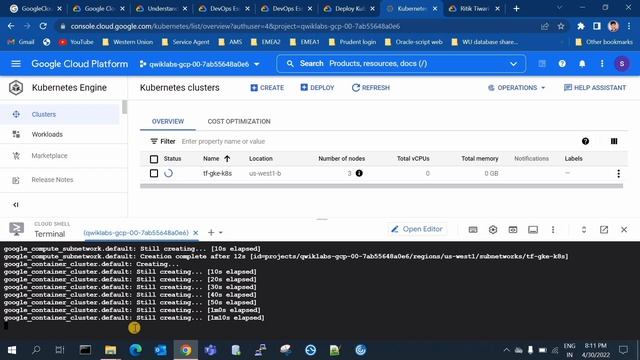Click the REFRESH button
Image resolution: width=640 pixels, height=360 pixels.
click(x=371, y=88)
